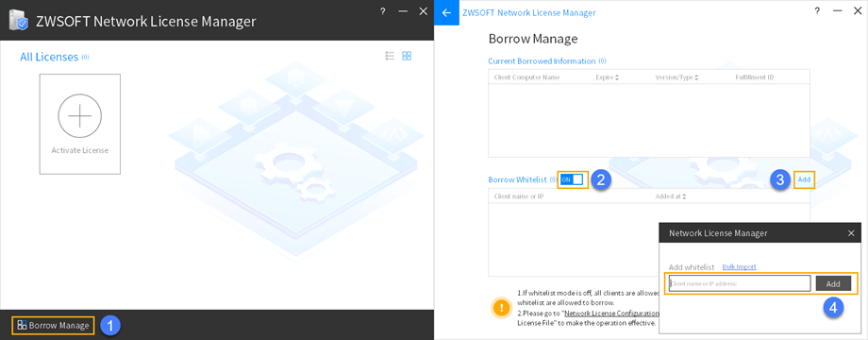
Task: Click the Activate License plus icon
Action: pos(79,116)
